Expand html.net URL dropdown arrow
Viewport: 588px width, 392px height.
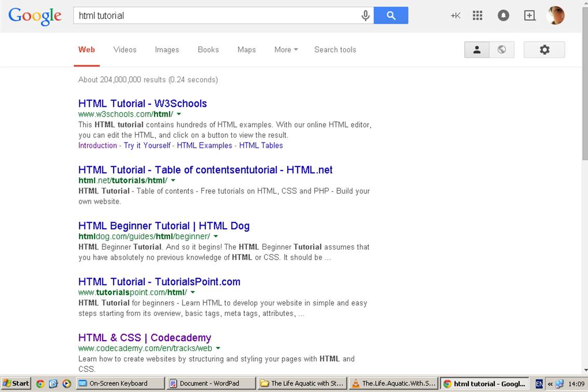coord(173,180)
